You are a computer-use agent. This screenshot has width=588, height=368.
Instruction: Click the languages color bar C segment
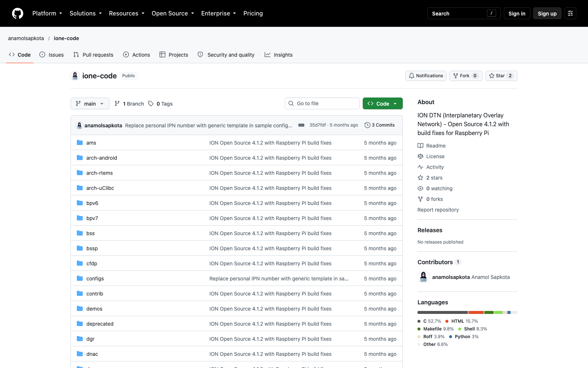tap(442, 312)
